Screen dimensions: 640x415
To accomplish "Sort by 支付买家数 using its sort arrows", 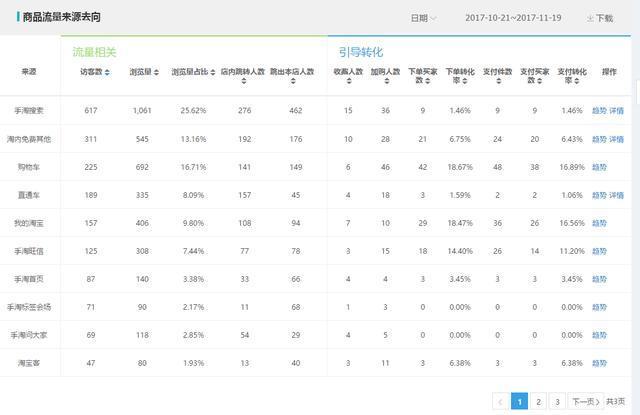I will point(539,81).
